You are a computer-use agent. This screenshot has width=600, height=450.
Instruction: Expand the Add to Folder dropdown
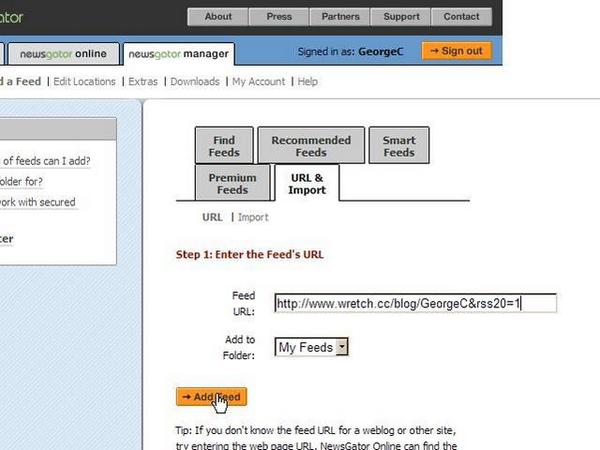click(x=311, y=347)
